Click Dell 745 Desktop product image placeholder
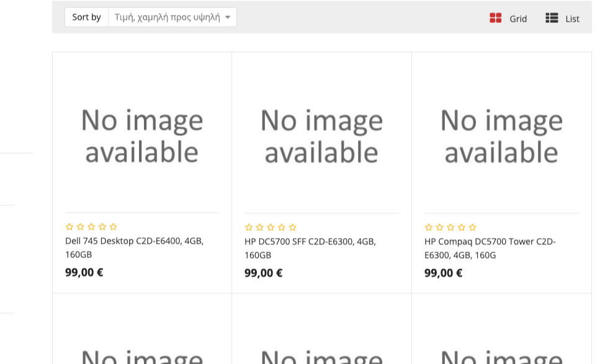The image size is (600, 364). 142,136
